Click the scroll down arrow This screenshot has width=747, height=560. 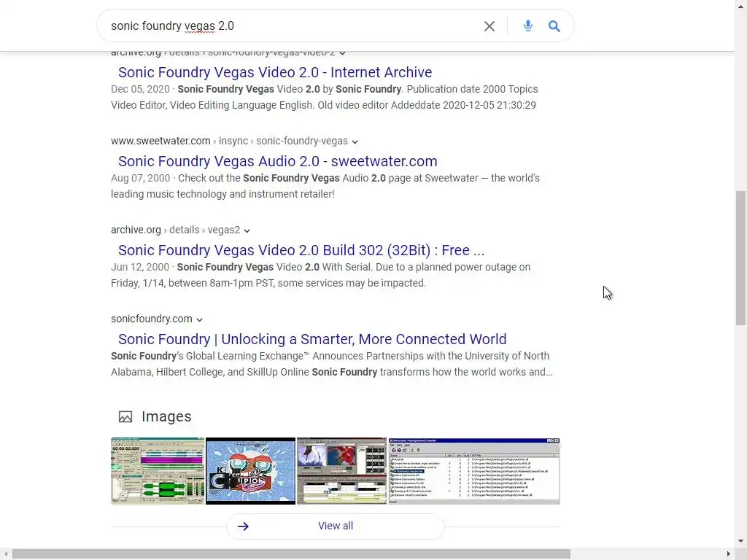click(x=740, y=542)
